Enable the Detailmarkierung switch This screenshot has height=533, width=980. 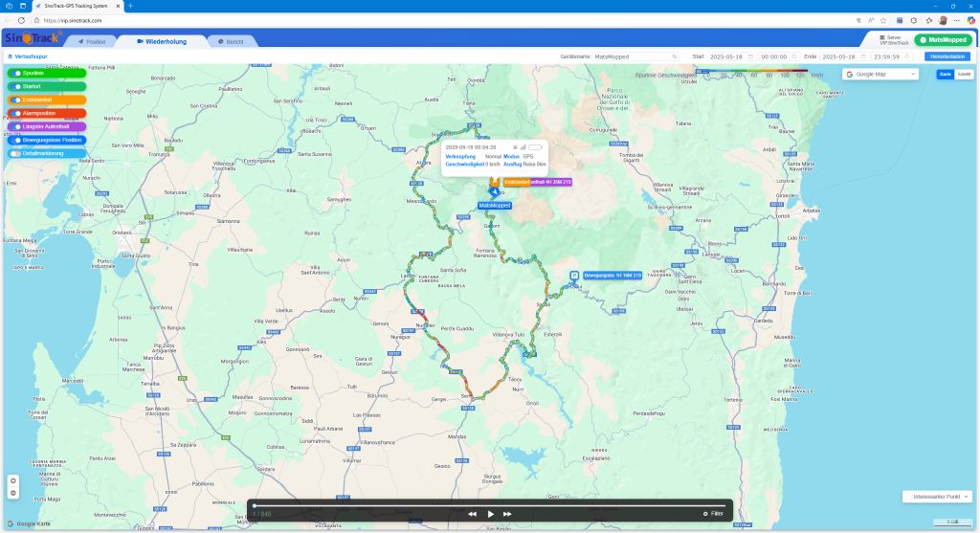[16, 153]
